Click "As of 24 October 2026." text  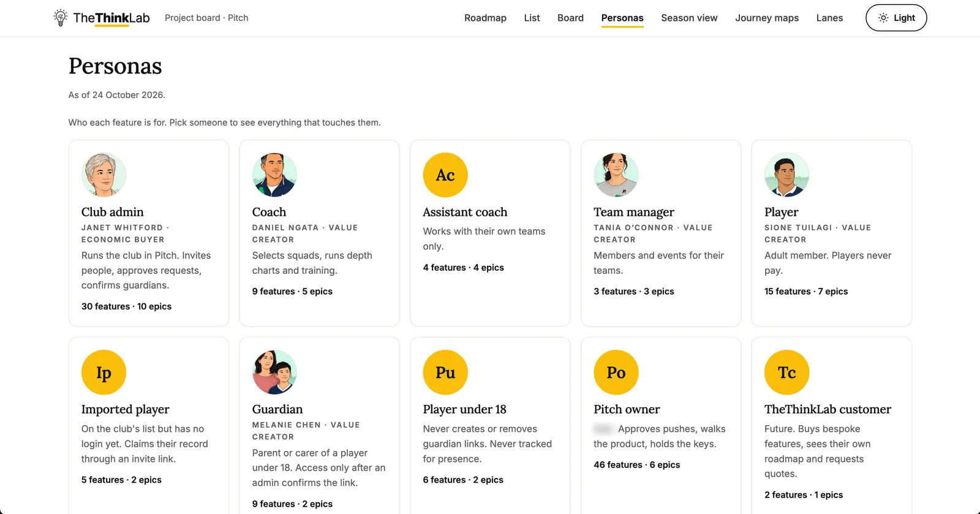[117, 95]
